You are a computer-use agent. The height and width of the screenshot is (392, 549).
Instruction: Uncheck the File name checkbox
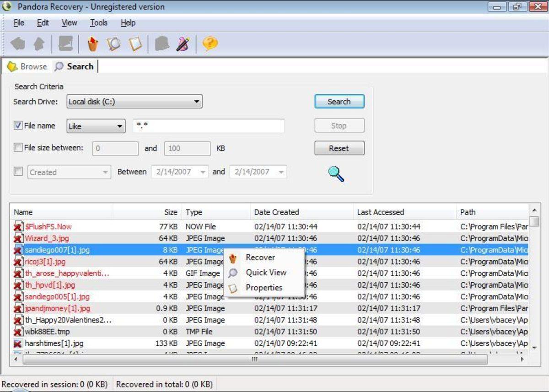click(x=17, y=125)
